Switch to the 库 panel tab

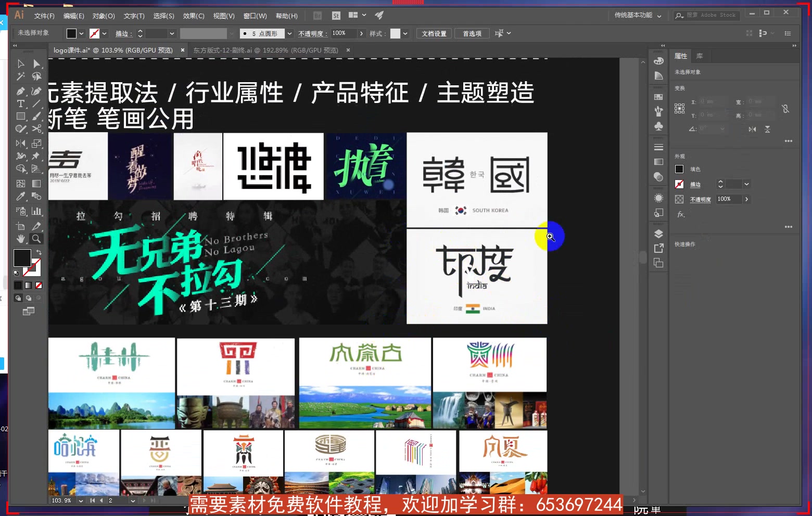(700, 56)
